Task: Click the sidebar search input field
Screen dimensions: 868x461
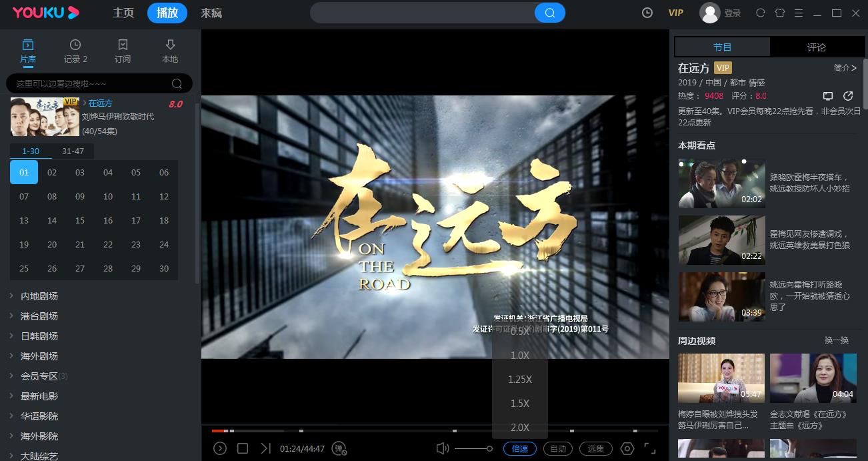Action: 90,83
